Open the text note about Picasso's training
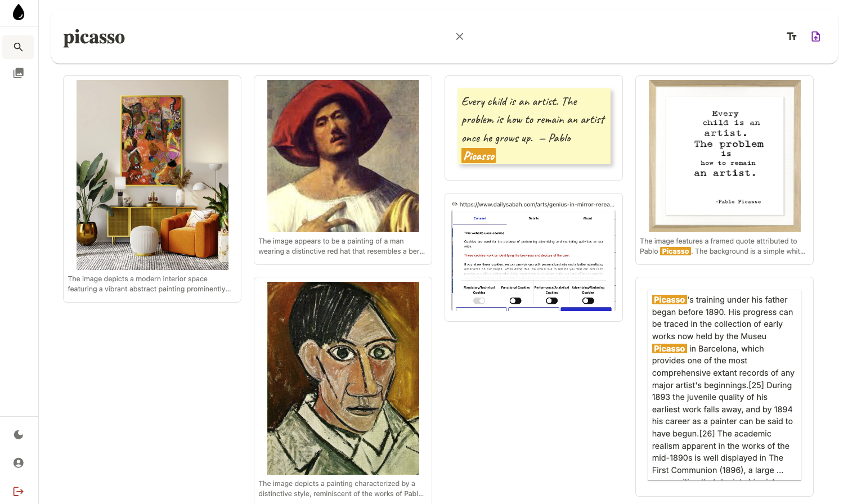Viewport: 848px width, 504px height. (x=724, y=385)
